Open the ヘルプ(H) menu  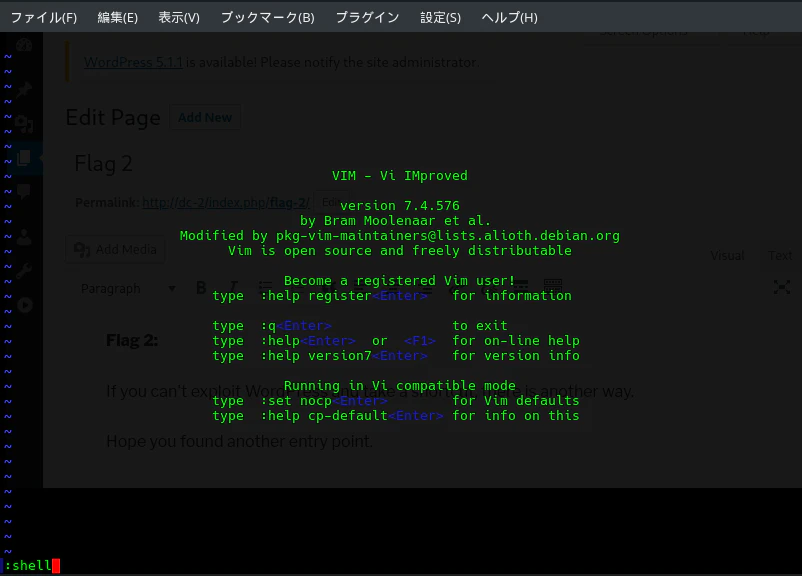pyautogui.click(x=509, y=17)
